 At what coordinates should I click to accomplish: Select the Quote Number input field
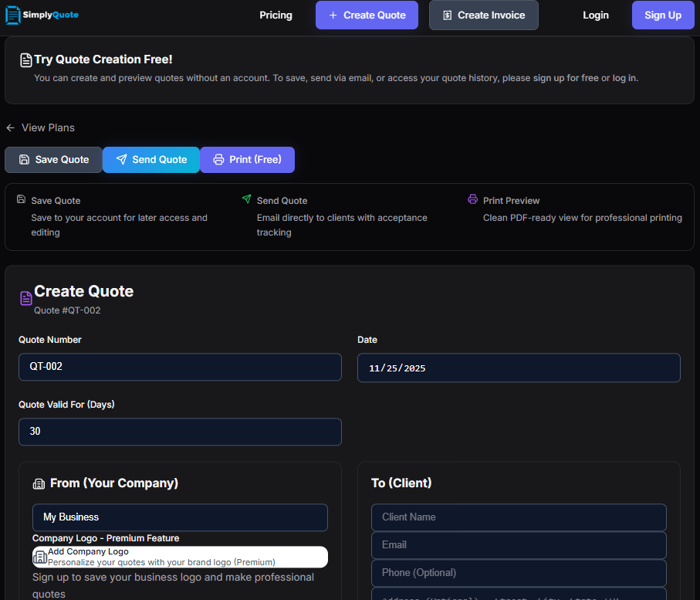tap(179, 367)
